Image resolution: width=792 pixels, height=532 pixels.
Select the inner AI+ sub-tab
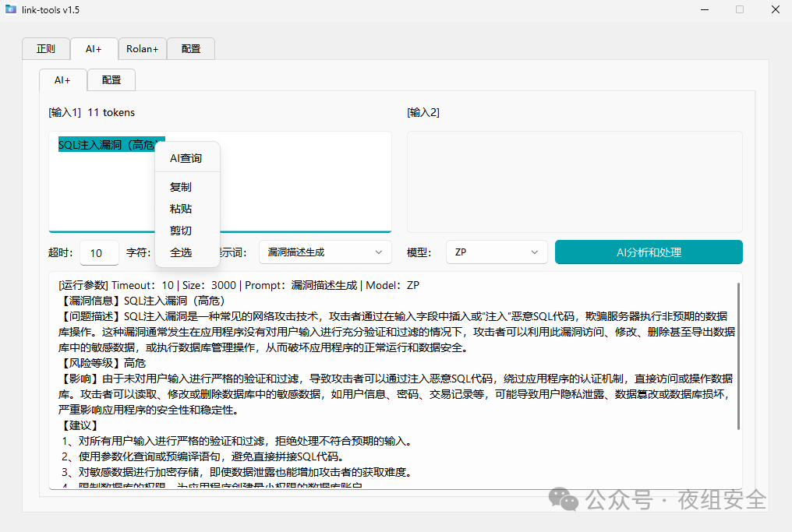(x=62, y=80)
